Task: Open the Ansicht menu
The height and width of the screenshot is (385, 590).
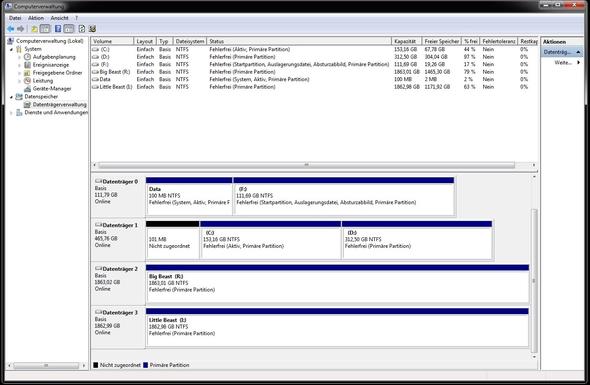Action: click(59, 18)
